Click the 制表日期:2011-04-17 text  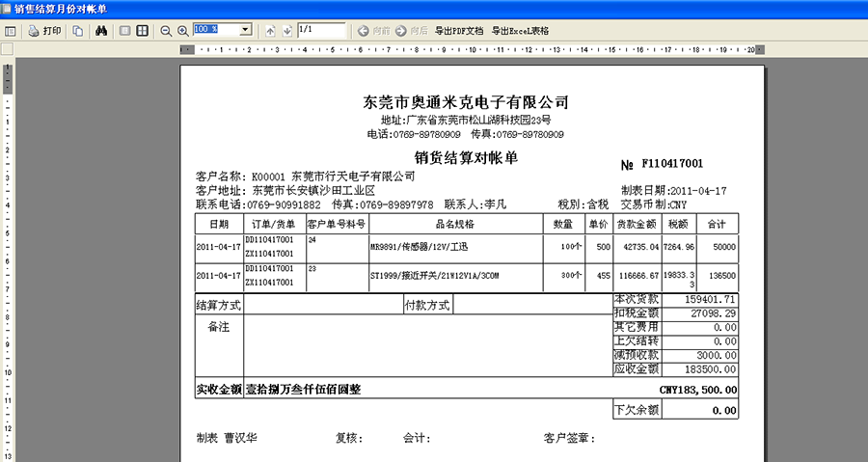pyautogui.click(x=674, y=191)
